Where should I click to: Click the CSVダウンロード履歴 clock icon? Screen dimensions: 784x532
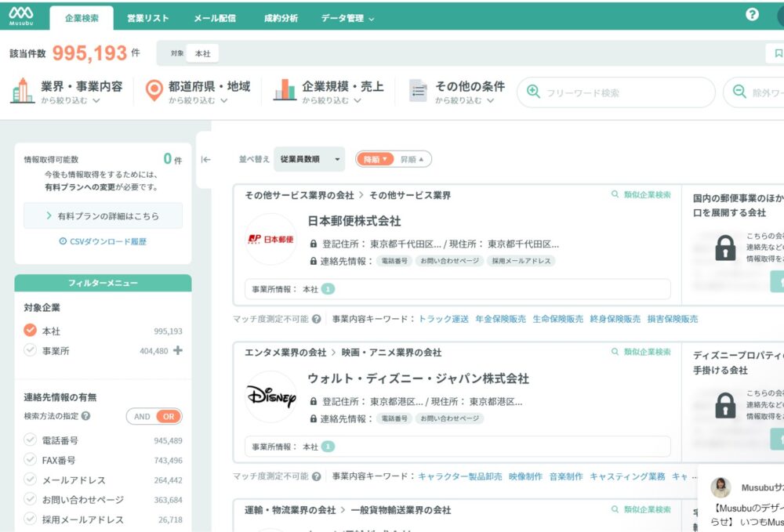point(63,241)
